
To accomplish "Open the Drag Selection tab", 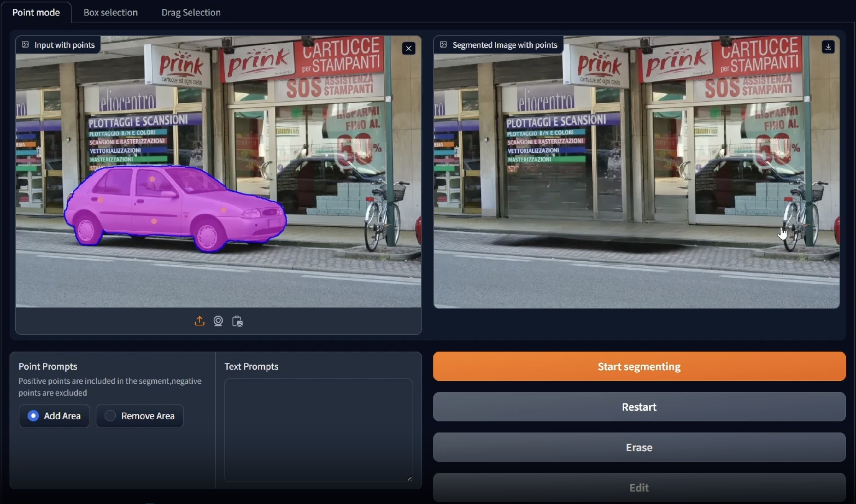I will 191,13.
